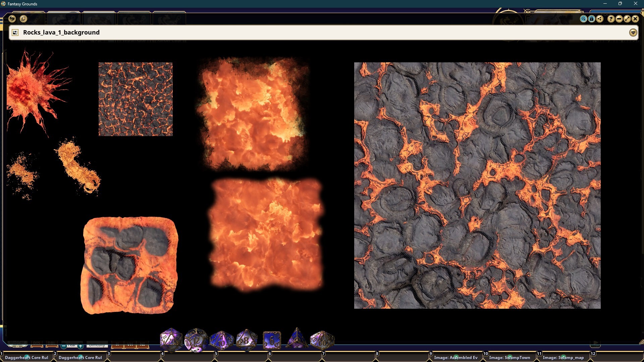The width and height of the screenshot is (644, 362).
Task: Toggle the image lock icon
Action: [x=592, y=19]
